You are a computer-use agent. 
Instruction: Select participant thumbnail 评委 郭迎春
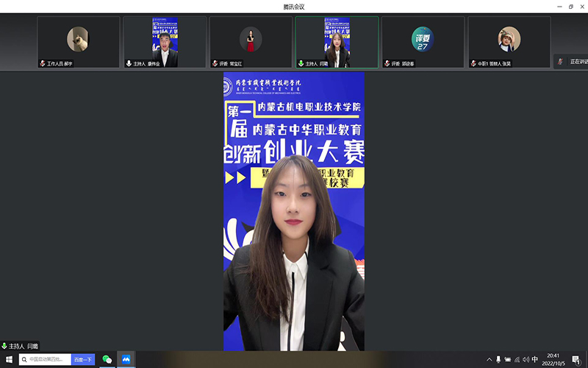pyautogui.click(x=423, y=43)
